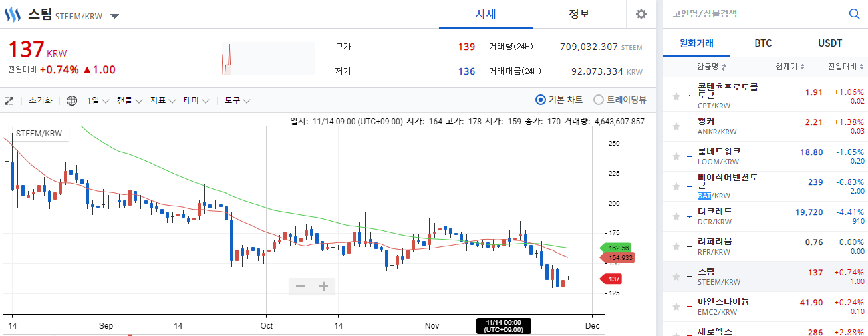
Task: Open the 1일 interval dropdown
Action: 97,100
